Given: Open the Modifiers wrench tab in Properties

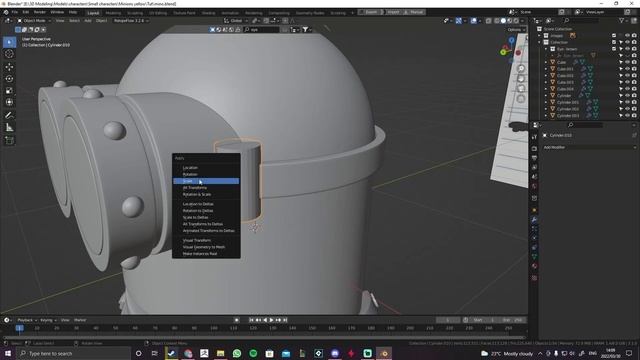Looking at the screenshot, I should [534, 220].
